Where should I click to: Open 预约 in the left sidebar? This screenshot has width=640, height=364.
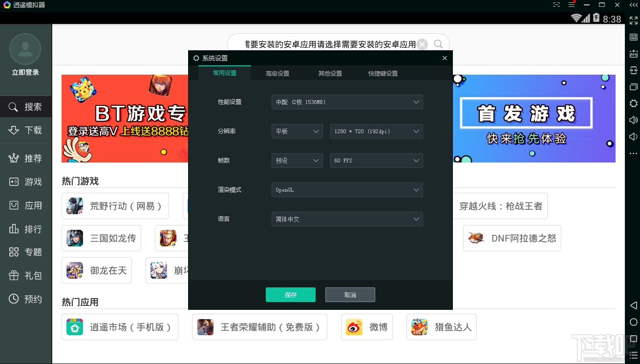point(26,299)
